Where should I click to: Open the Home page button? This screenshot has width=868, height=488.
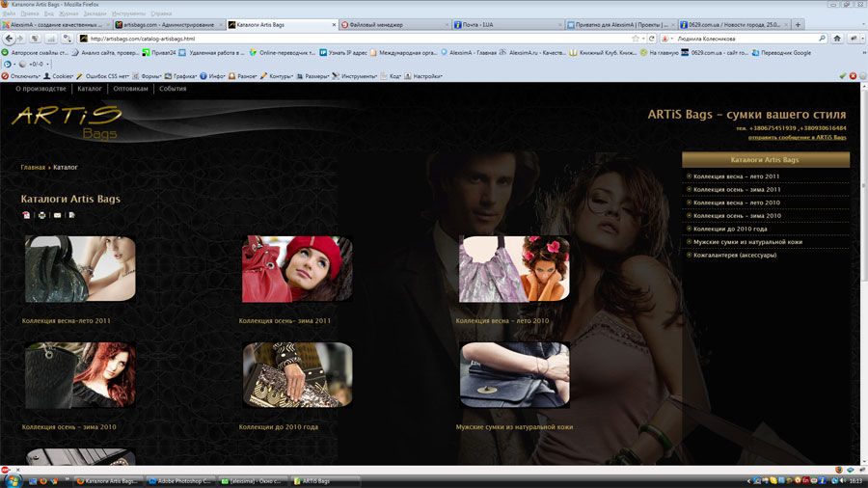837,39
